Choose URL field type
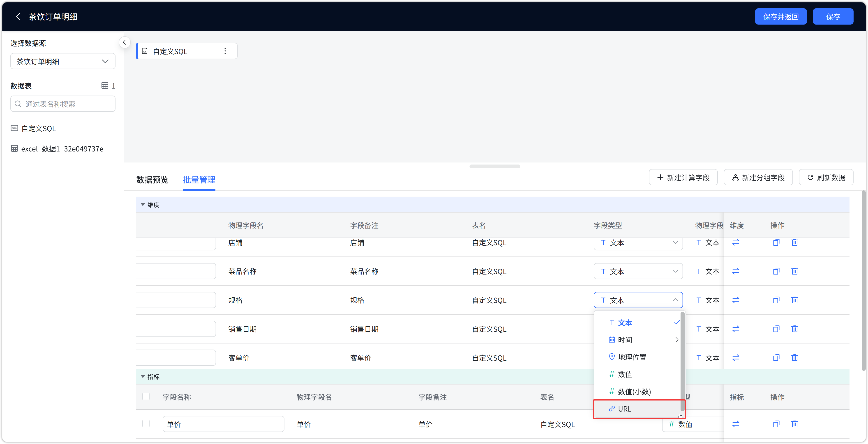 click(637, 409)
